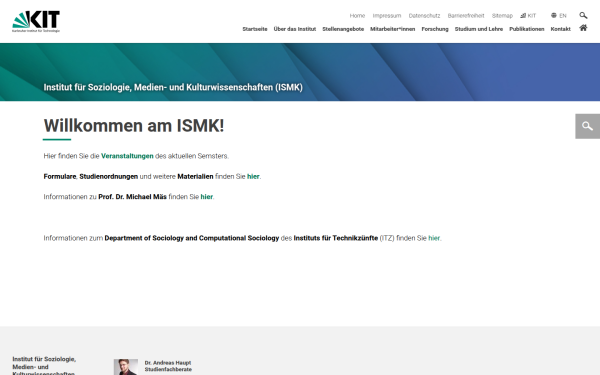Image resolution: width=600 pixels, height=375 pixels.
Task: Open the Mitarbeiter*innen menu item
Action: [x=393, y=29]
